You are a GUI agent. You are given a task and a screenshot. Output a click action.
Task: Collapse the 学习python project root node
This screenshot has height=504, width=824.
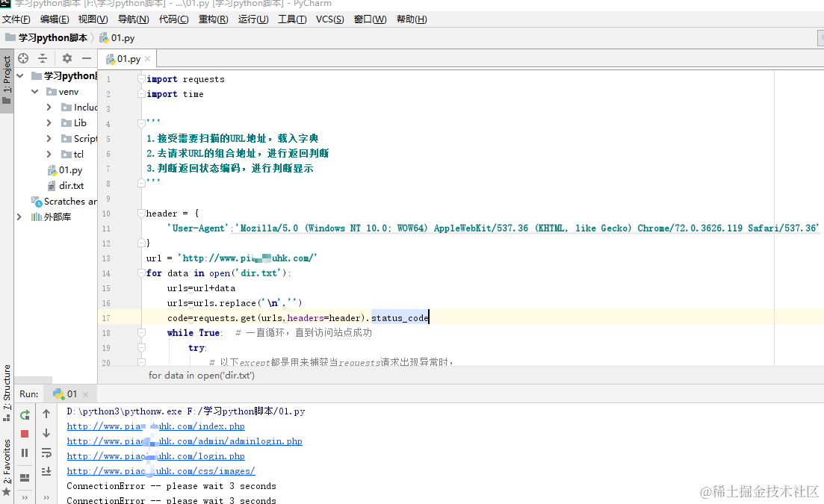click(x=20, y=75)
